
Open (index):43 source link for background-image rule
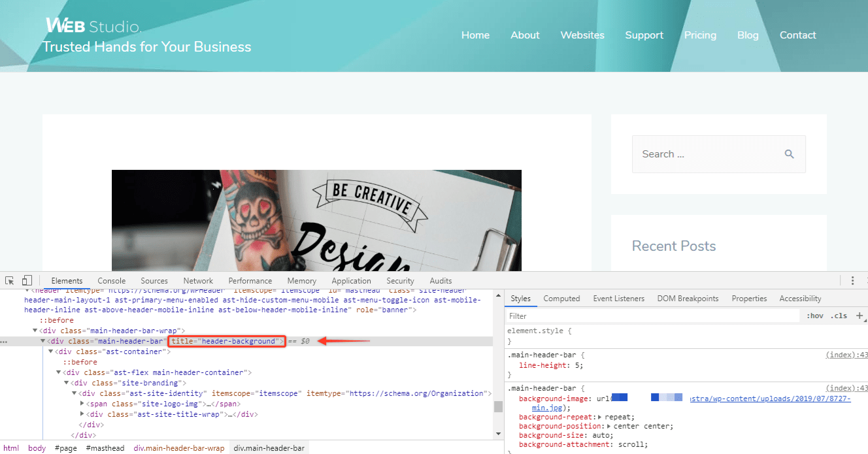coord(846,388)
